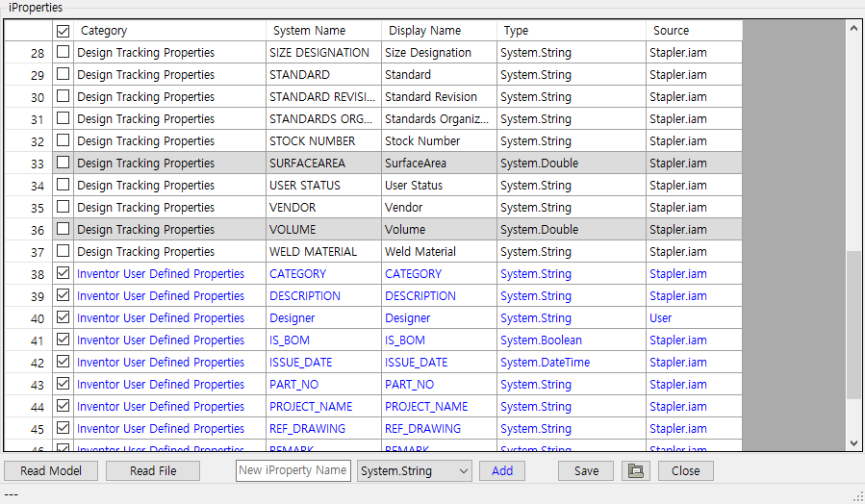The height and width of the screenshot is (504, 865).
Task: Click the folder icon next to Save
Action: pos(633,471)
